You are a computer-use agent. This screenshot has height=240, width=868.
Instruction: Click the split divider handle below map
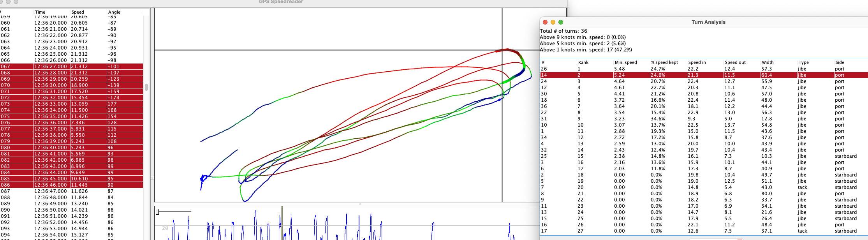[x=360, y=204]
